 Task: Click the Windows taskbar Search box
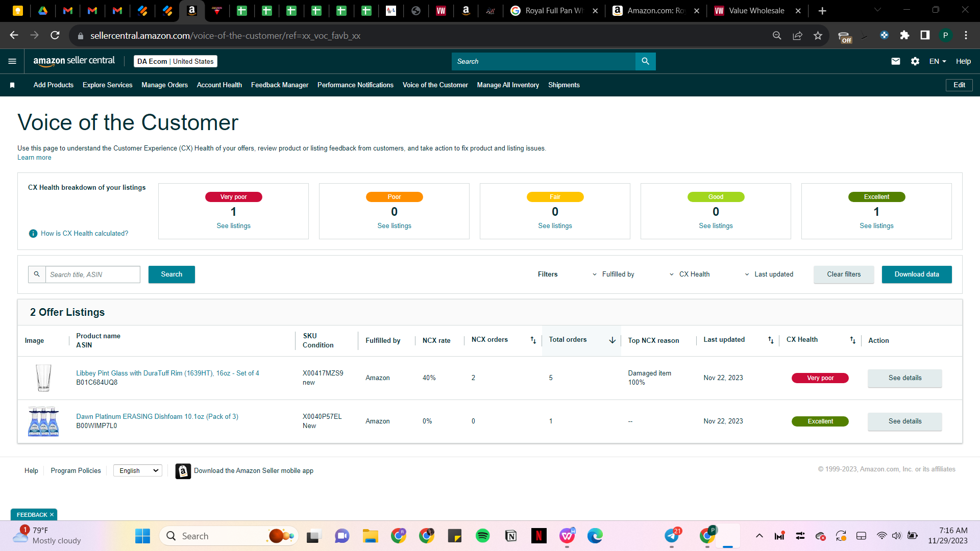pyautogui.click(x=229, y=536)
